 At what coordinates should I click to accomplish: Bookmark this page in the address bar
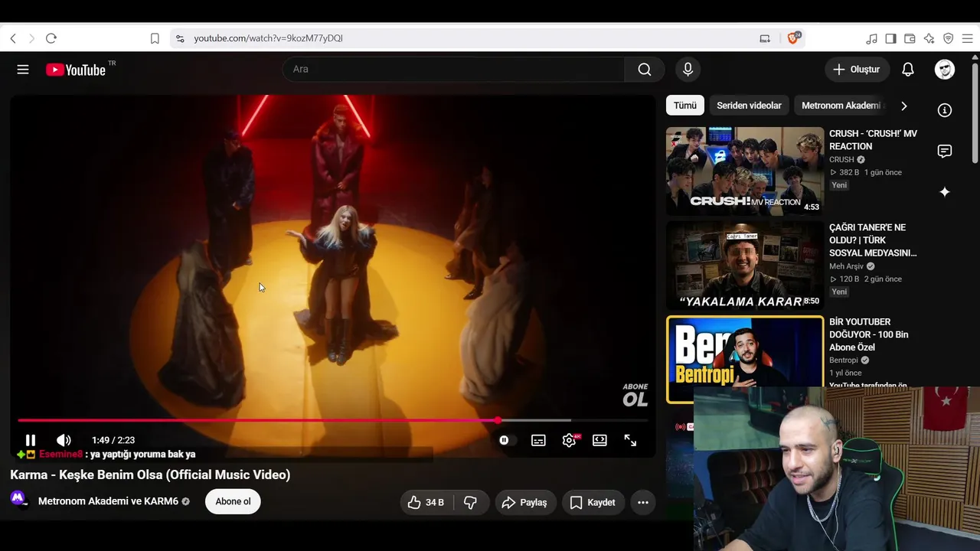[x=155, y=38]
